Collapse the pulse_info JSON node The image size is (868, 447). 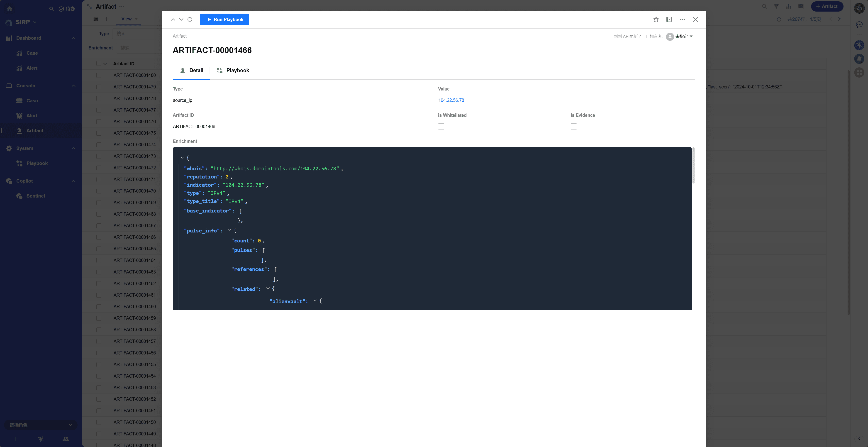(229, 230)
